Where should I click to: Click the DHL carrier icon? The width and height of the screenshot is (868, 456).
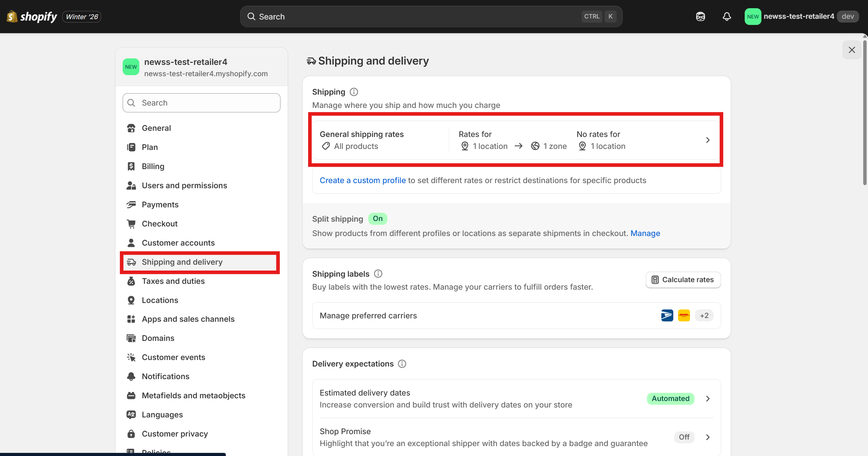tap(684, 315)
